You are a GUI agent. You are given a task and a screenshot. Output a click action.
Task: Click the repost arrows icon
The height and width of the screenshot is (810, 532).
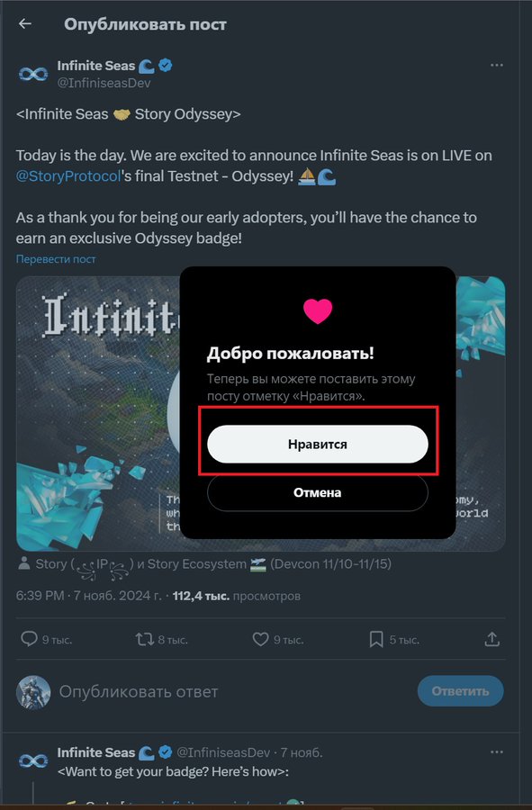pos(145,640)
